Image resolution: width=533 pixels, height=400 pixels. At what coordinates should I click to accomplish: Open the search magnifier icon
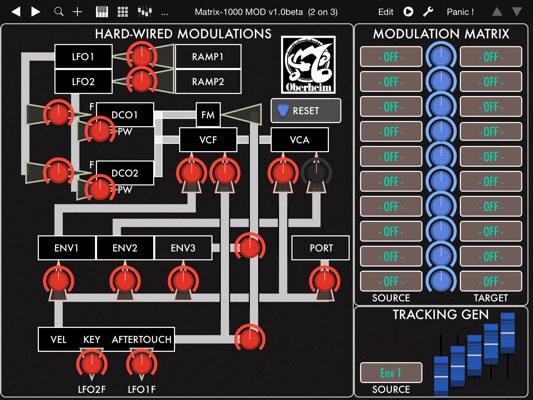pos(58,12)
